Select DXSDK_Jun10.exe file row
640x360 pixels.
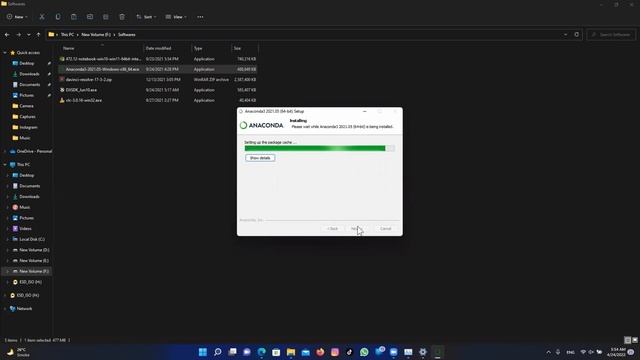[158, 90]
